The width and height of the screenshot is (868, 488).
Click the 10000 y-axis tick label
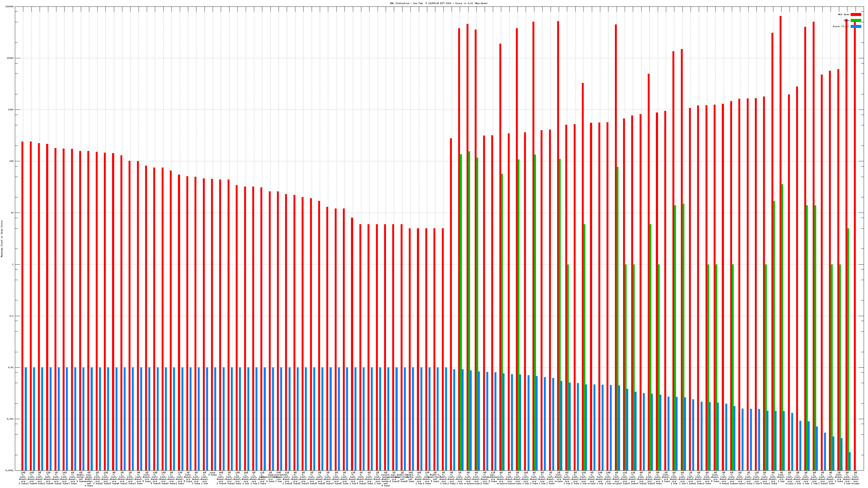pos(11,58)
